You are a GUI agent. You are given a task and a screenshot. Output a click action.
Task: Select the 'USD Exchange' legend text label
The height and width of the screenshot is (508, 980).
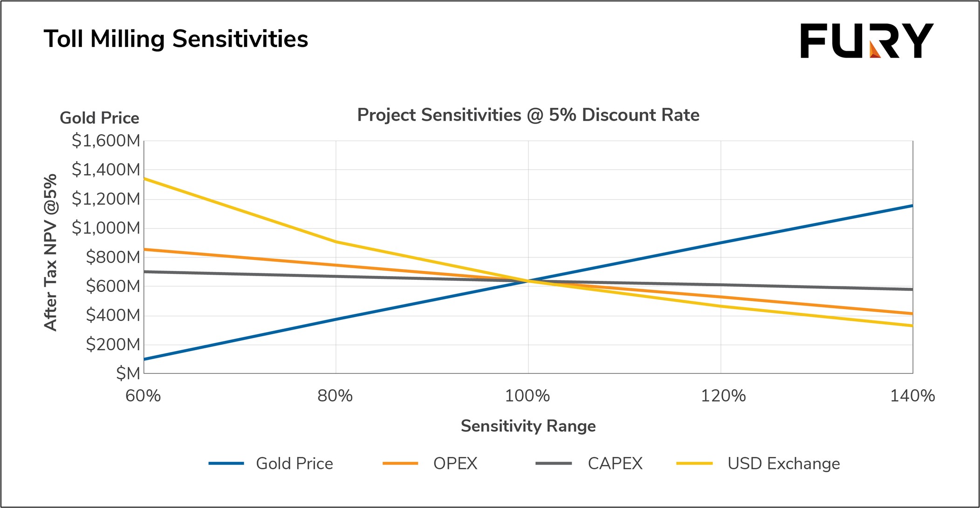point(784,464)
